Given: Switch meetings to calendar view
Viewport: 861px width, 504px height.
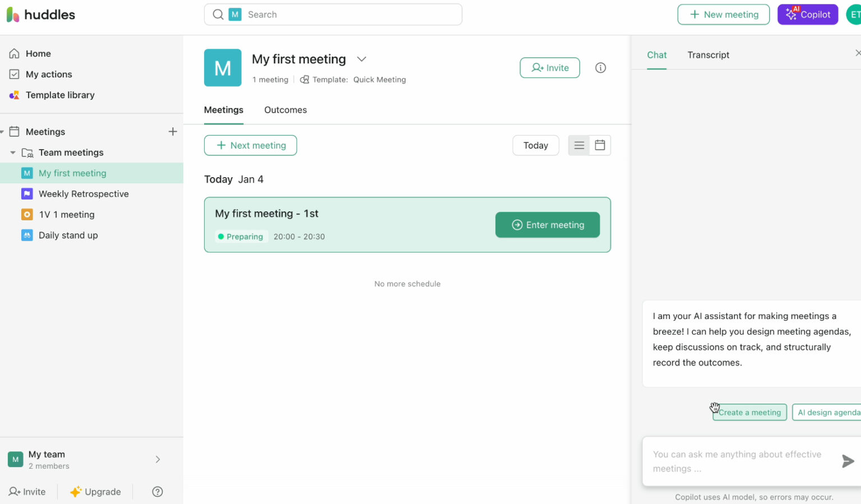Looking at the screenshot, I should pyautogui.click(x=600, y=145).
